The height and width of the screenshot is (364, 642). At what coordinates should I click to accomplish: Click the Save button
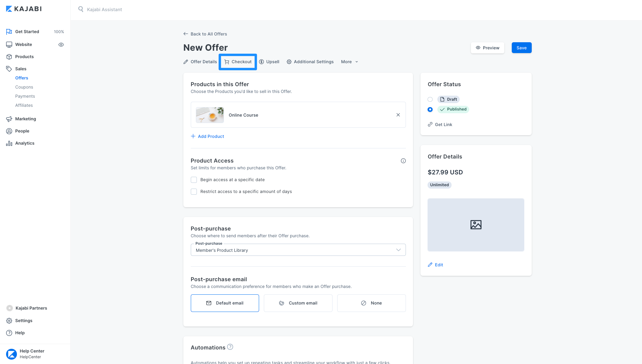pyautogui.click(x=521, y=48)
